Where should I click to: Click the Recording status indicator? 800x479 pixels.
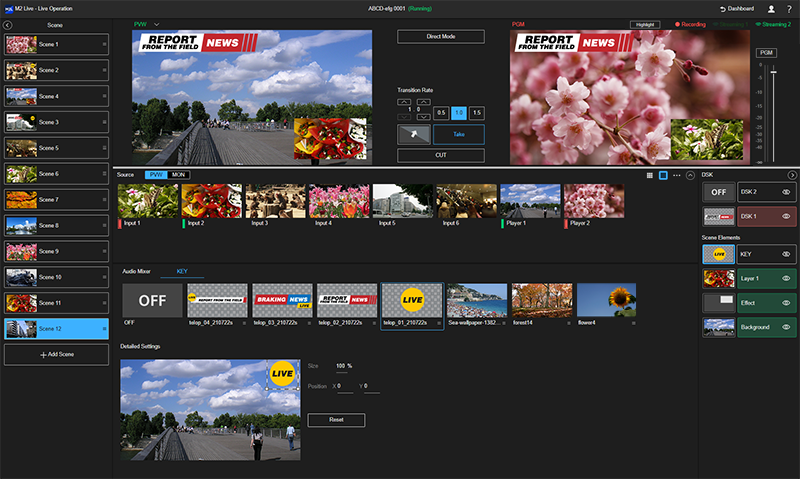[690, 24]
